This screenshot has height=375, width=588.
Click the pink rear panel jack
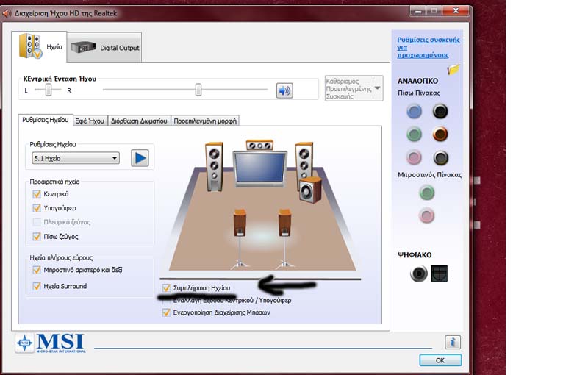(414, 157)
